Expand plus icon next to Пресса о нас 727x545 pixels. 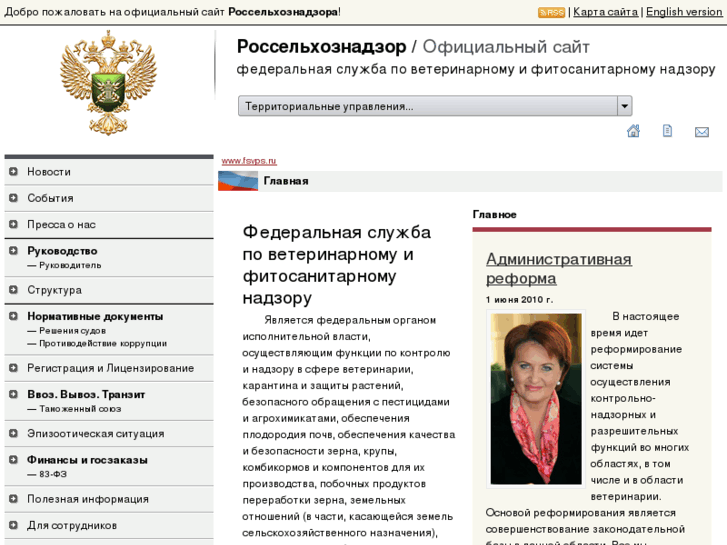(x=13, y=224)
